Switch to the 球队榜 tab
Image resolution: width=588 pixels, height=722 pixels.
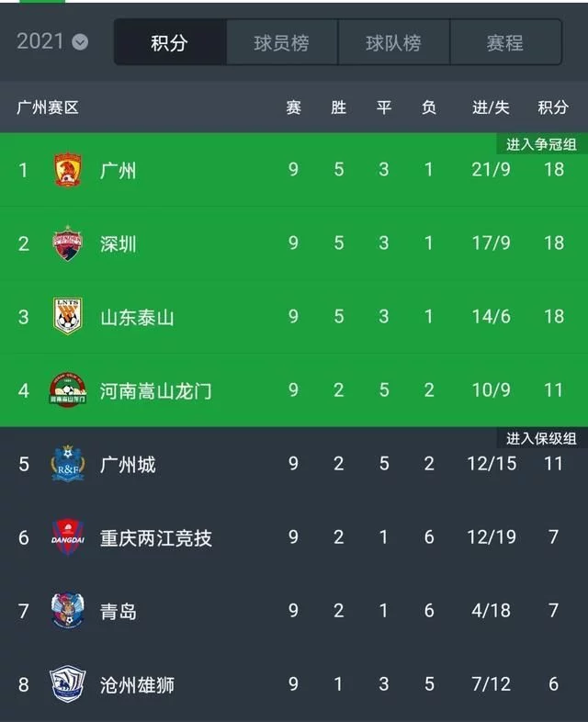394,42
